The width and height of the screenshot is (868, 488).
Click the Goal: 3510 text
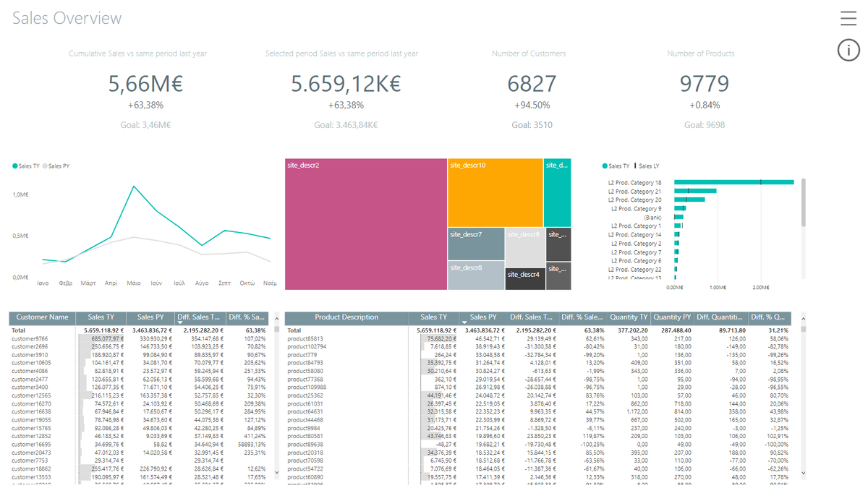[x=532, y=124]
